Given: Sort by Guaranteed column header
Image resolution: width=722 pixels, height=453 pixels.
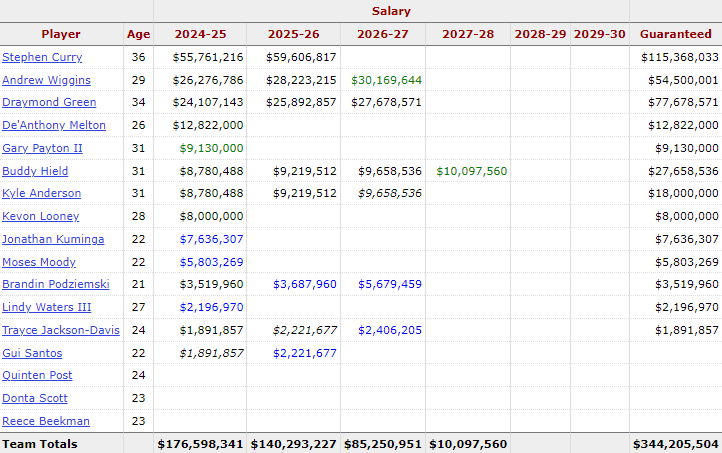Looking at the screenshot, I should click(675, 34).
